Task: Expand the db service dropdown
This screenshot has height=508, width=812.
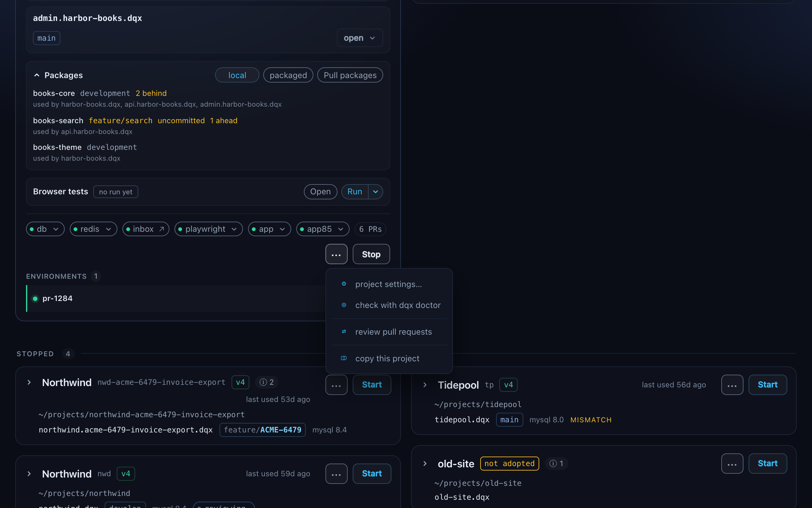Action: click(x=45, y=229)
